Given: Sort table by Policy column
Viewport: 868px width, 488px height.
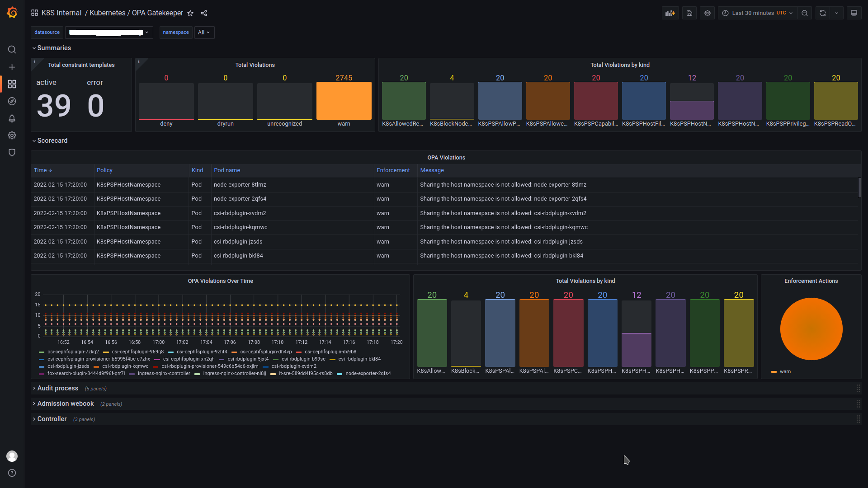Looking at the screenshot, I should coord(104,170).
